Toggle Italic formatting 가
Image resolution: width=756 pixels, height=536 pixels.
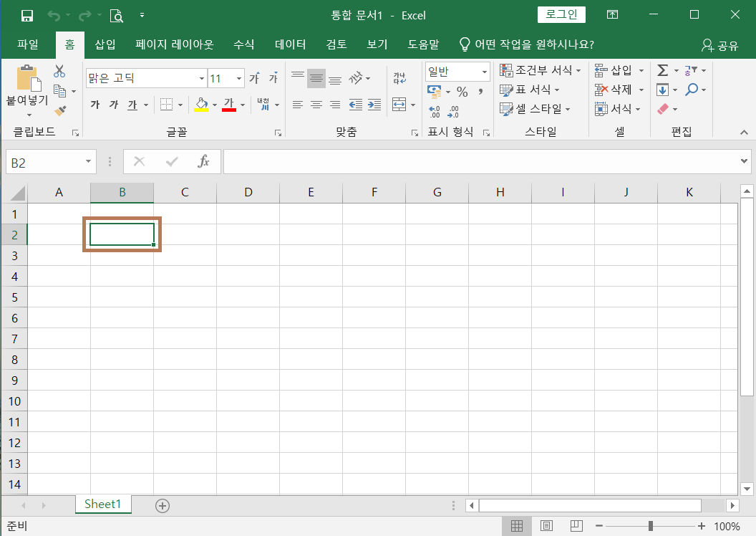point(114,105)
